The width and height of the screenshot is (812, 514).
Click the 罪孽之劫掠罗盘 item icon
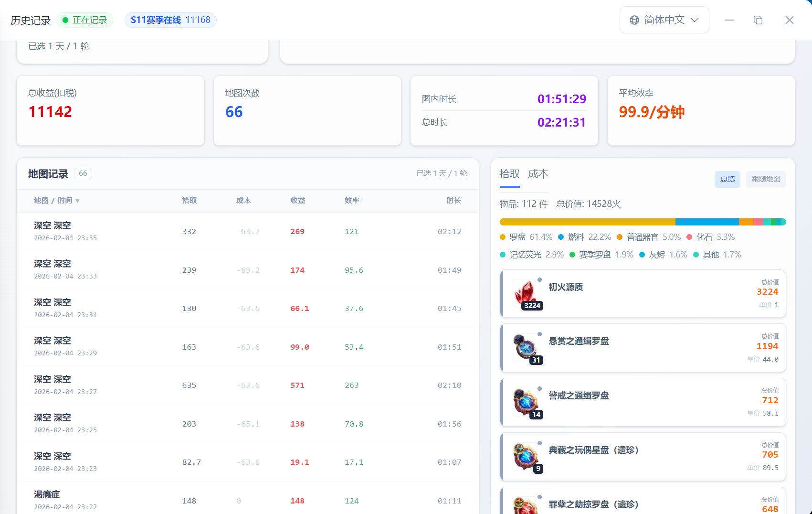(526, 505)
